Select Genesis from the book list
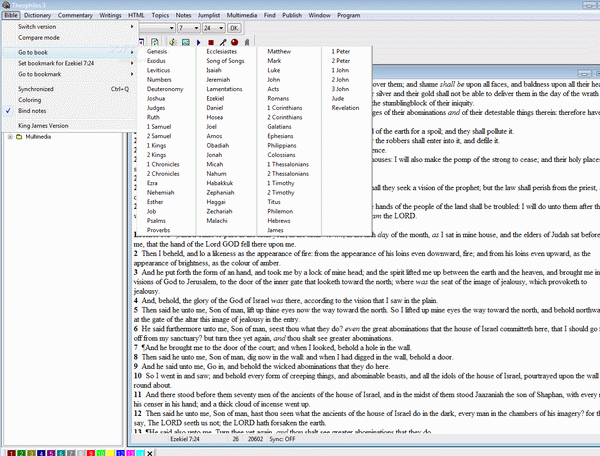Viewport: 600px width, 456px height. tap(157, 49)
